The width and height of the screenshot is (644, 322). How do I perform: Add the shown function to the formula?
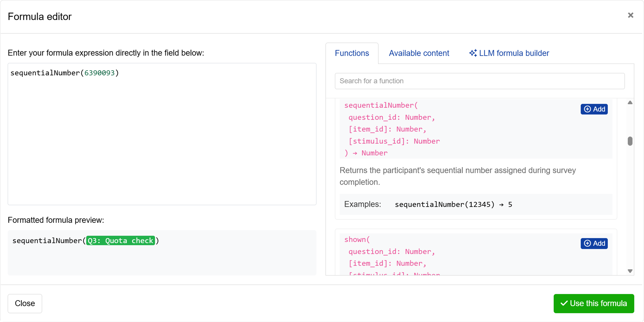click(x=594, y=243)
